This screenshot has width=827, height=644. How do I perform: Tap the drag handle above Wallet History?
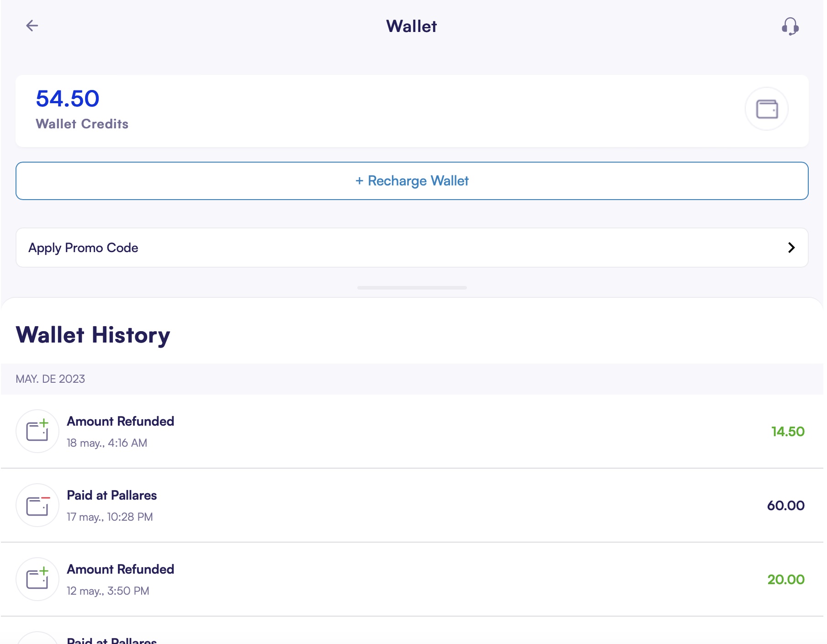point(412,288)
